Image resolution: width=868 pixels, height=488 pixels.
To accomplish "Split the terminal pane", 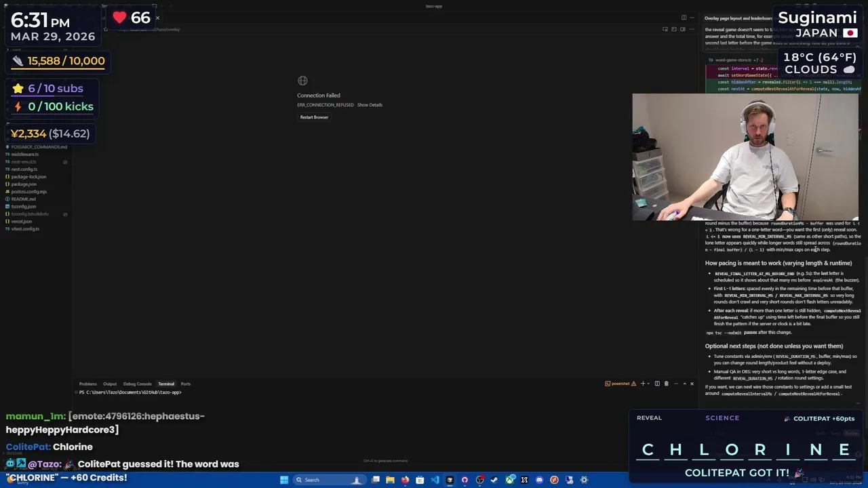I will 657,384.
